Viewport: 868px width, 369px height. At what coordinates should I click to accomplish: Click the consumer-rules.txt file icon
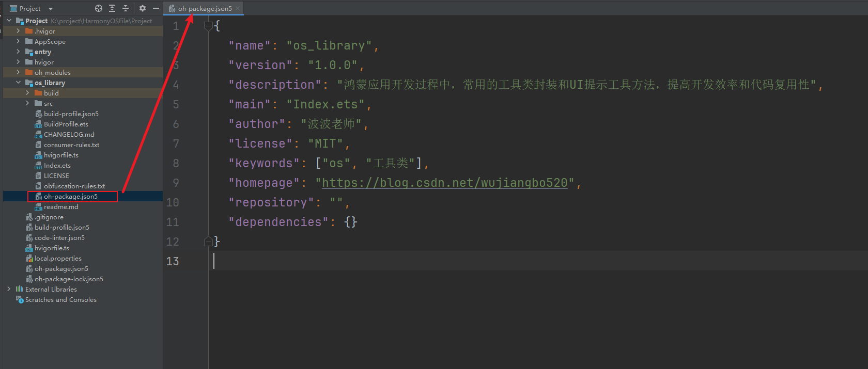[38, 145]
